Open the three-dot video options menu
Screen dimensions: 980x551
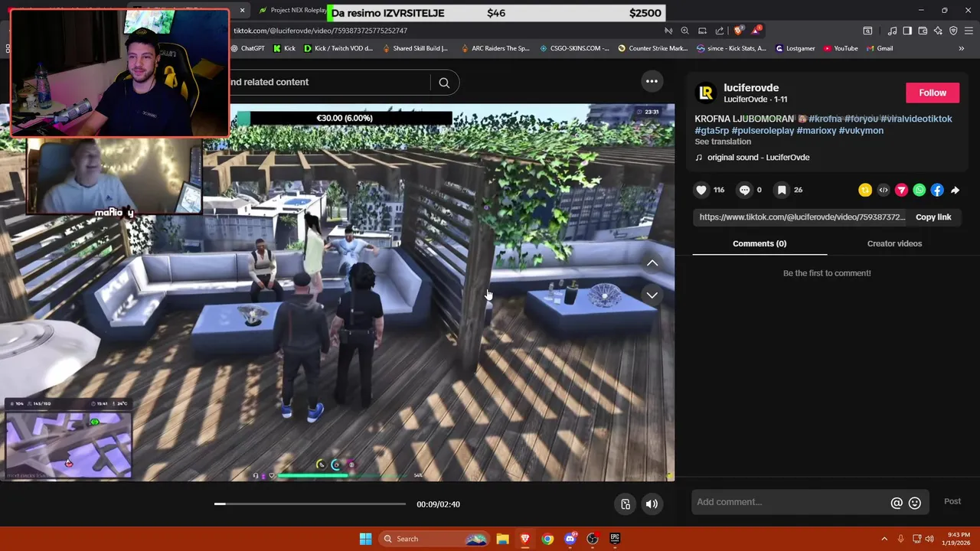(652, 81)
